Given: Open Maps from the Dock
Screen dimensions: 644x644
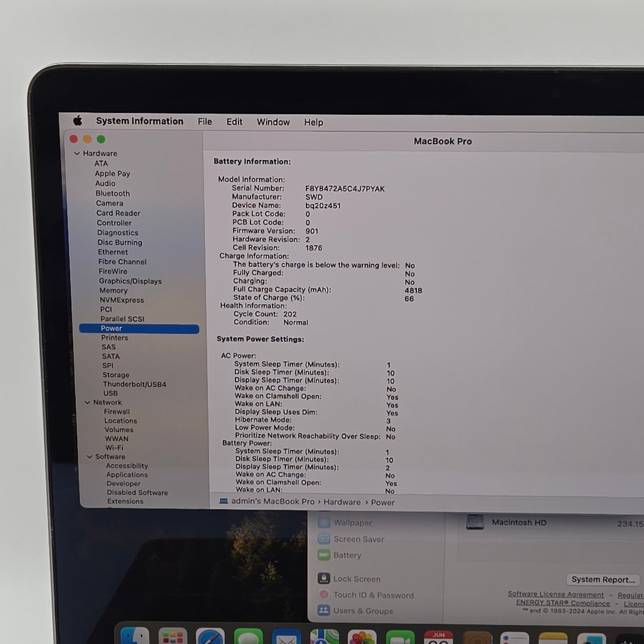Looking at the screenshot, I should pyautogui.click(x=324, y=636).
